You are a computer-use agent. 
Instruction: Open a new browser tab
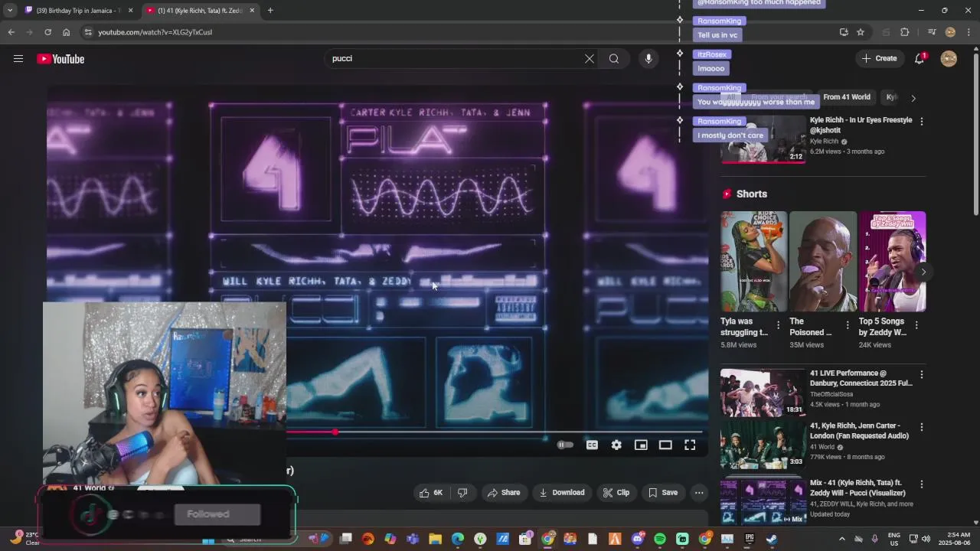[270, 11]
